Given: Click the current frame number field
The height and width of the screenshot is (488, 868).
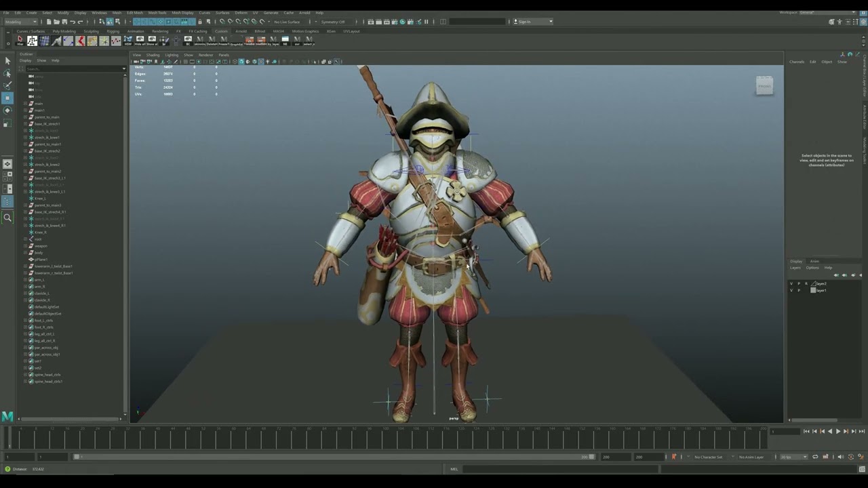Looking at the screenshot, I should pos(784,431).
